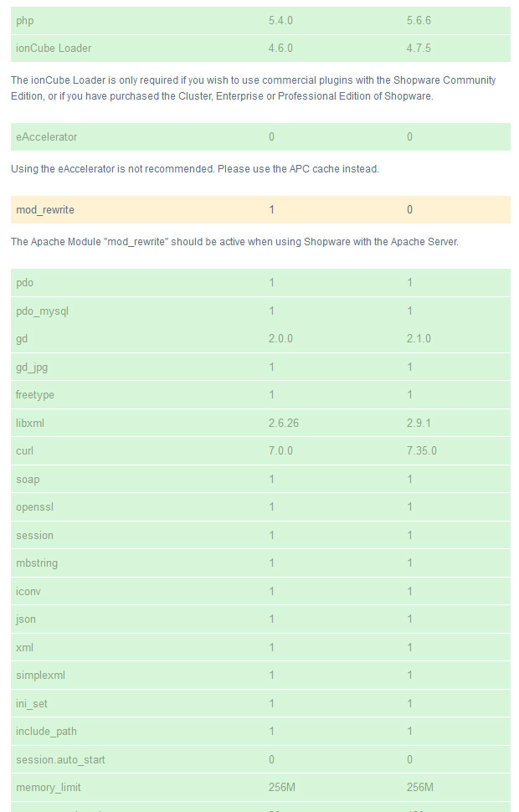The width and height of the screenshot is (519, 812).
Task: Click the libxml row label
Action: coord(30,423)
